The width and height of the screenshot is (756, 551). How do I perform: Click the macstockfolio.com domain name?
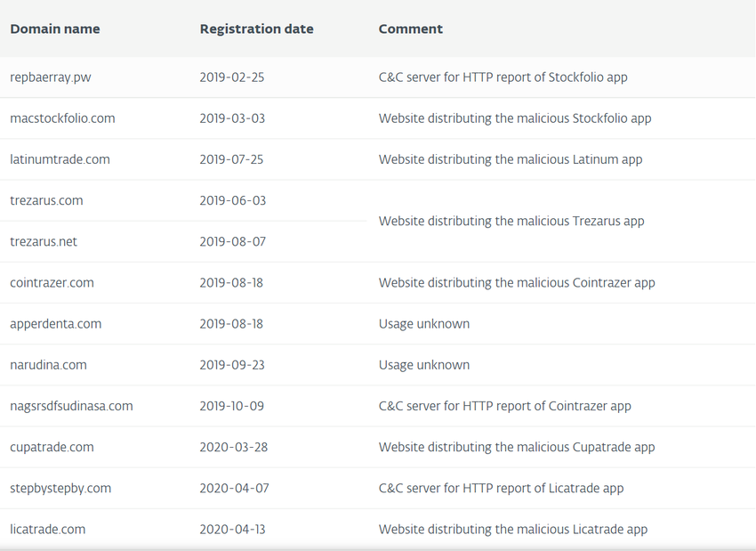pyautogui.click(x=62, y=118)
